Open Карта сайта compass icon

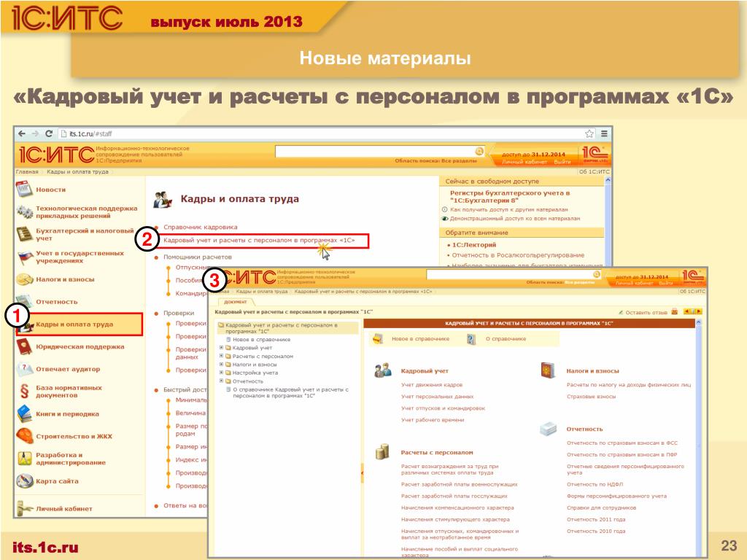click(x=24, y=481)
